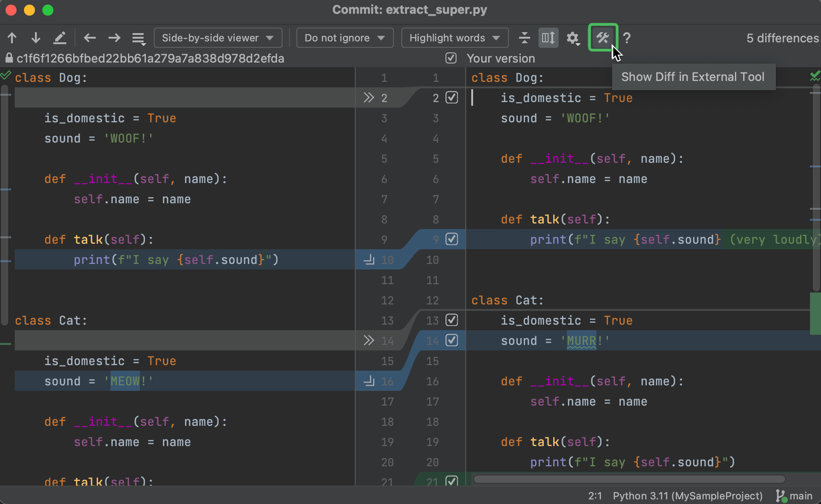821x504 pixels.
Task: Uncheck the change checkbox on line 9
Action: pos(452,239)
